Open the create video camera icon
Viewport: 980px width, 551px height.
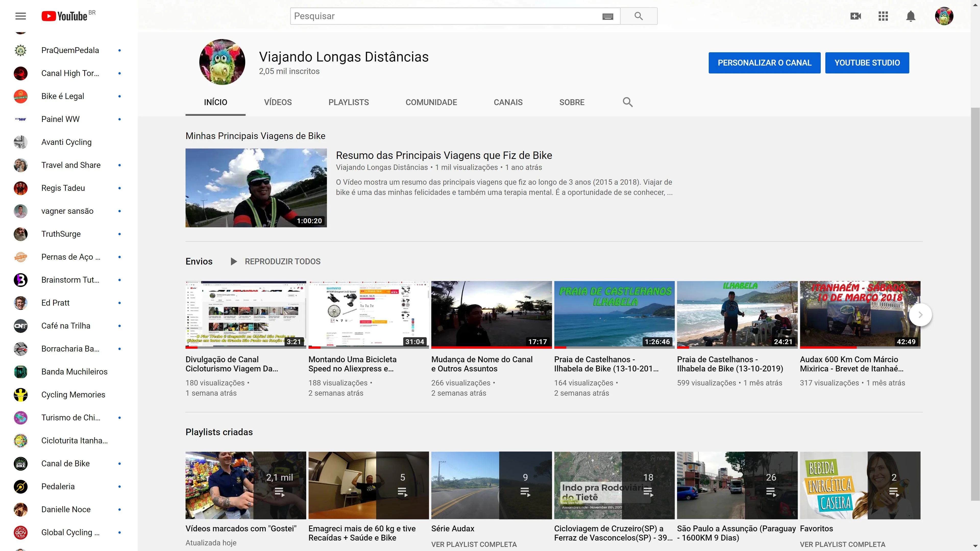tap(856, 16)
